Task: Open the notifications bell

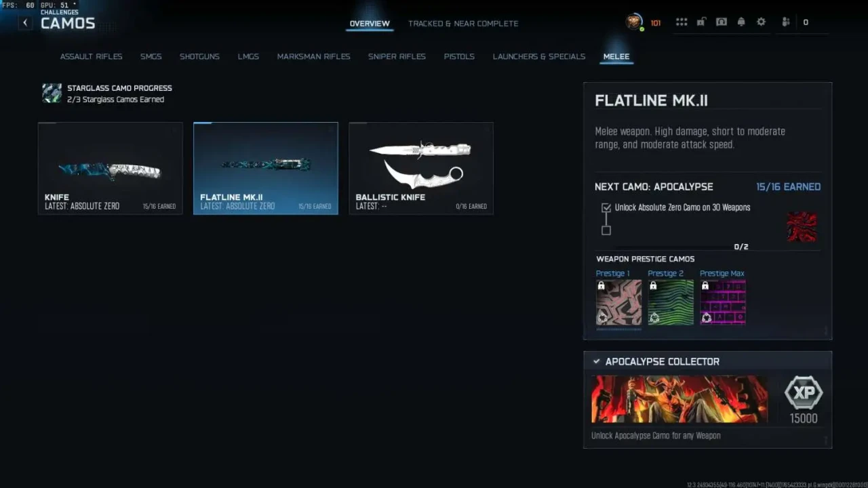Action: pos(741,22)
